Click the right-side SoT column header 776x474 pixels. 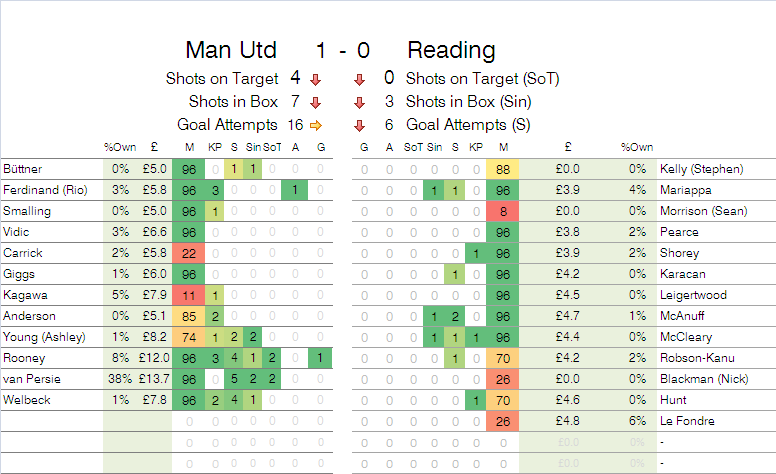(412, 148)
